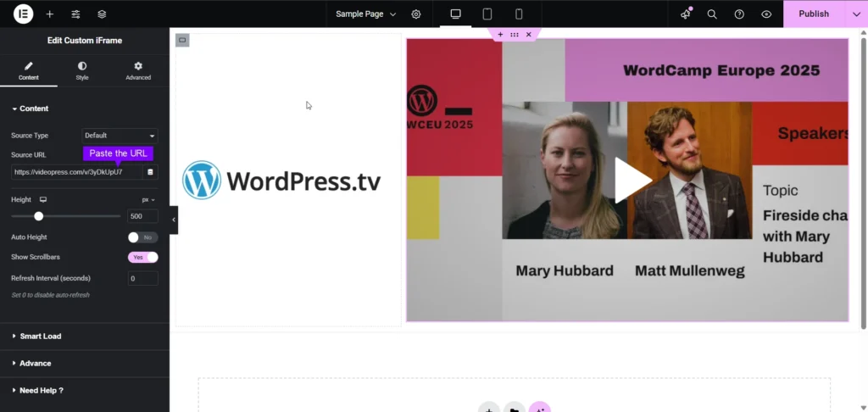Click the Add Element plus icon
Viewport: 868px width, 412px height.
point(50,14)
